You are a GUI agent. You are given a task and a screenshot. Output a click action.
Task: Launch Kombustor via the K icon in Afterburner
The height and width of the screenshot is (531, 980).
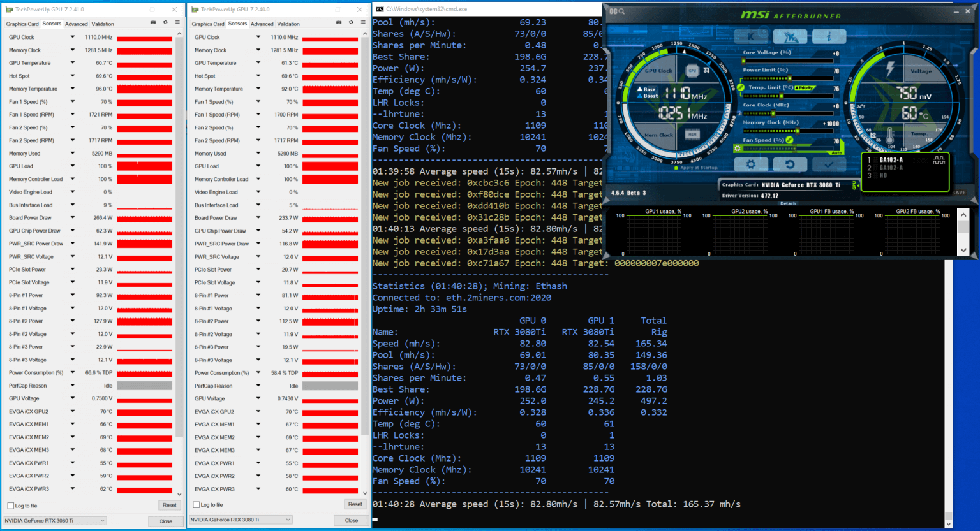(x=752, y=36)
